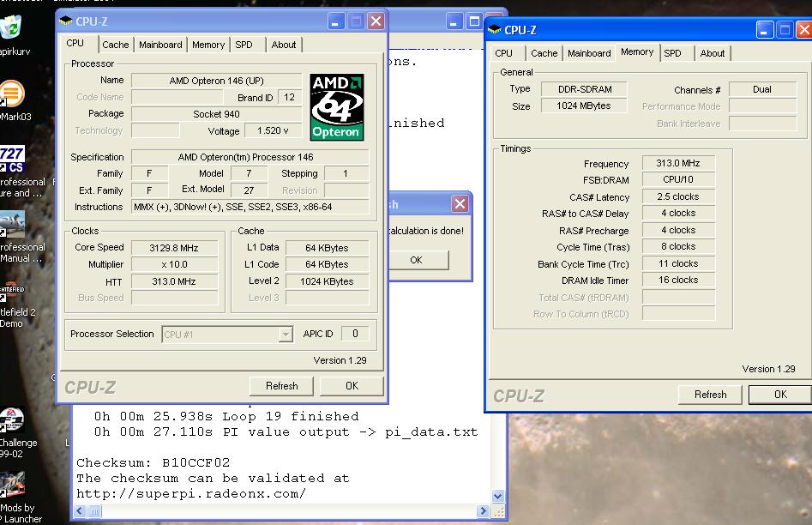Viewport: 812px width, 525px height.
Task: Switch to Cache tab in right CPU-Z window
Action: (x=544, y=53)
